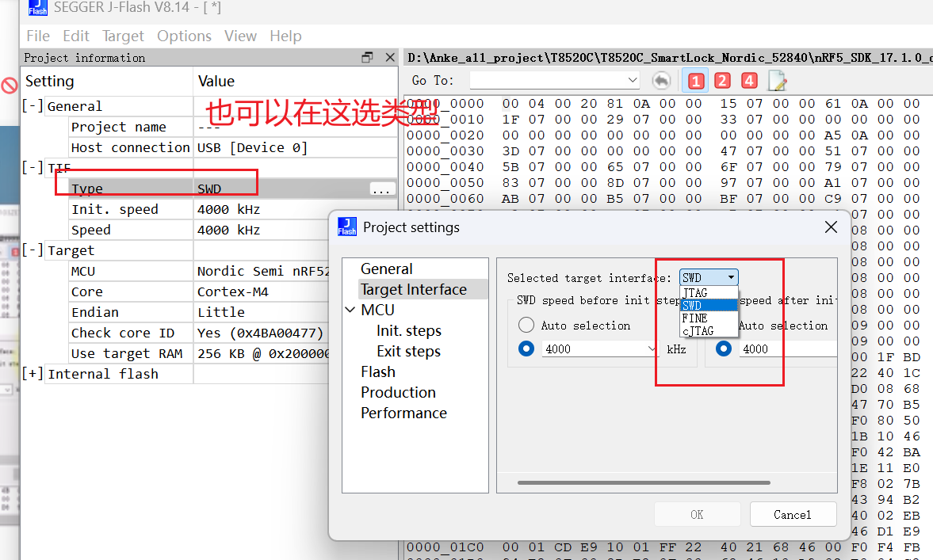Screen dimensions: 933x560
Task: Click the horizontal scrollbar in settings dialog
Action: pos(644,482)
